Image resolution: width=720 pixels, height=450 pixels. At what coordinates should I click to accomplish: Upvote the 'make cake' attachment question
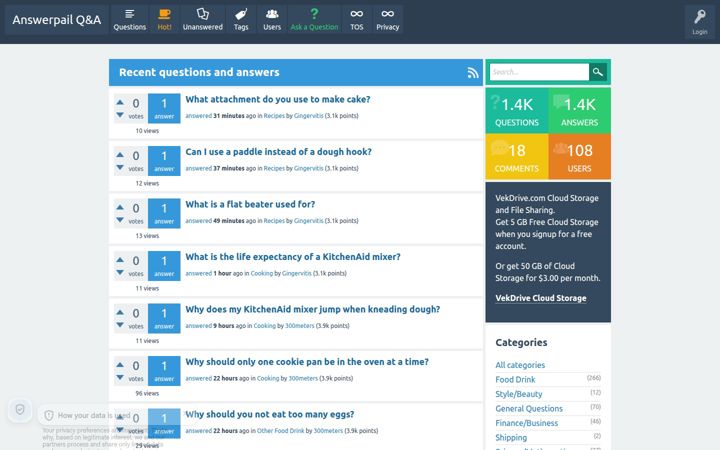120,102
